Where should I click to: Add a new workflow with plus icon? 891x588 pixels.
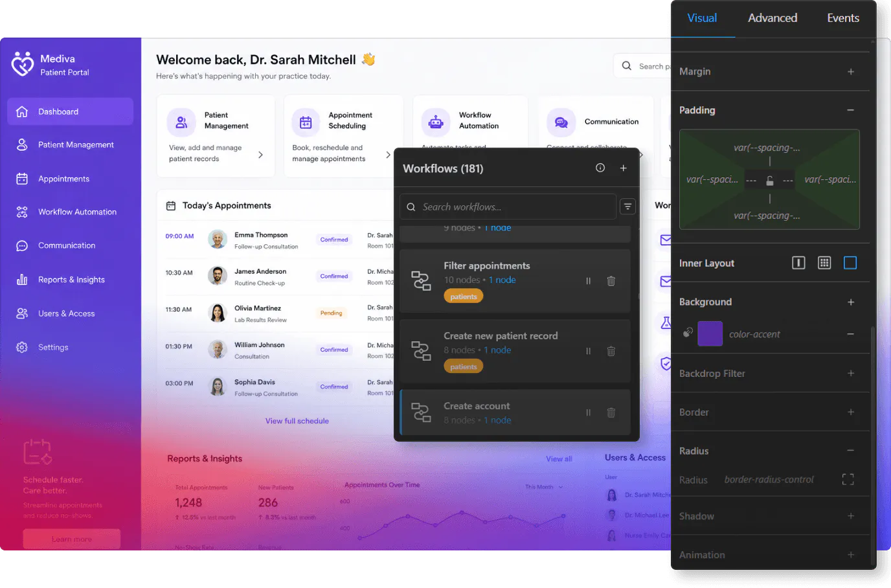623,168
